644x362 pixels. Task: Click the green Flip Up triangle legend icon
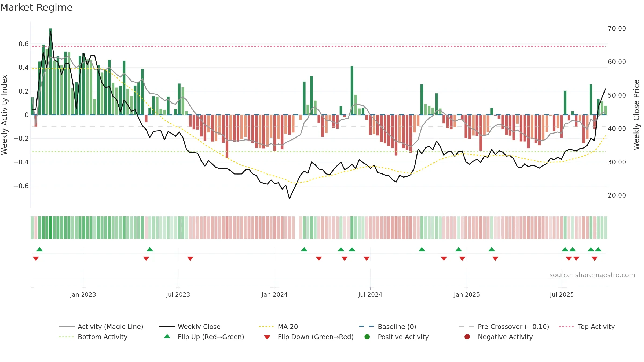[x=167, y=336]
